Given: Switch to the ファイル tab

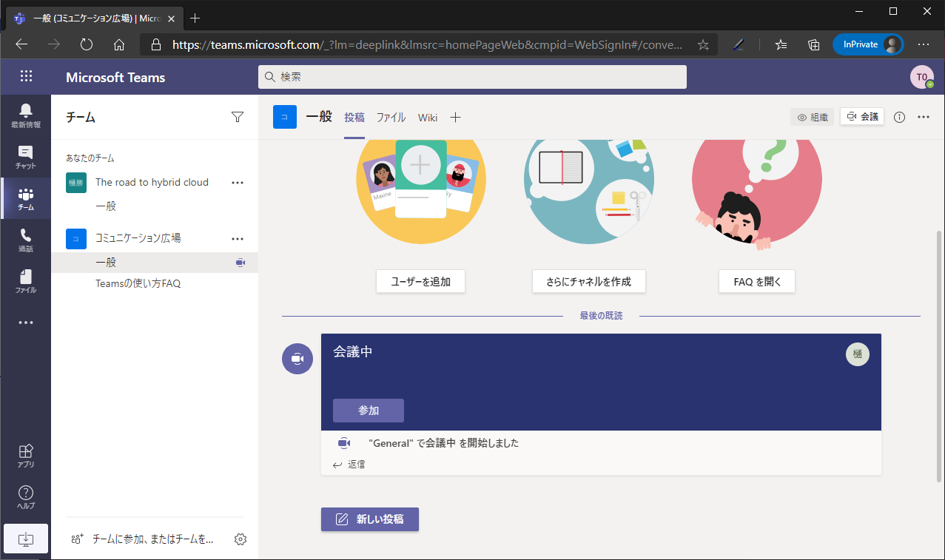Looking at the screenshot, I should (391, 117).
